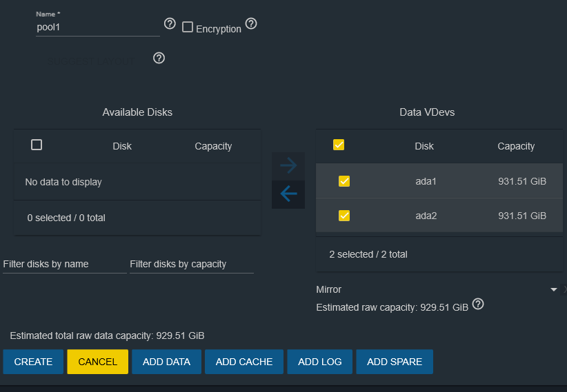This screenshot has height=392, width=567.
Task: Click the '2 selected / 2 total' text
Action: 368,254
